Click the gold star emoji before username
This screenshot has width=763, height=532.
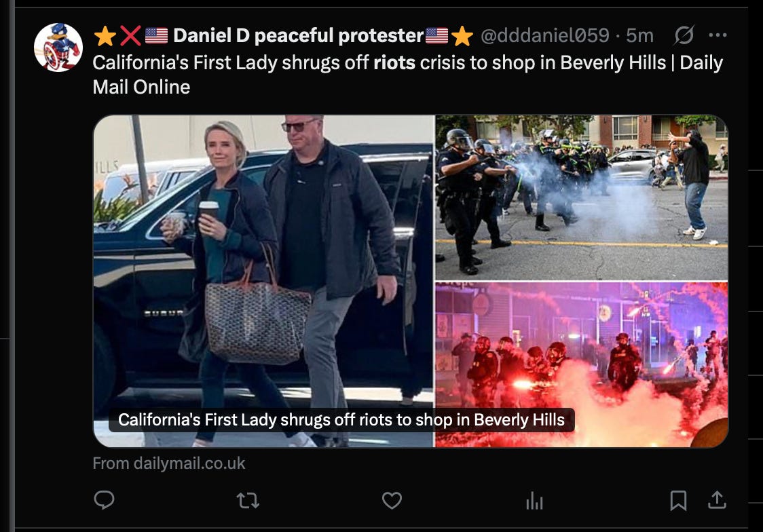tap(105, 35)
